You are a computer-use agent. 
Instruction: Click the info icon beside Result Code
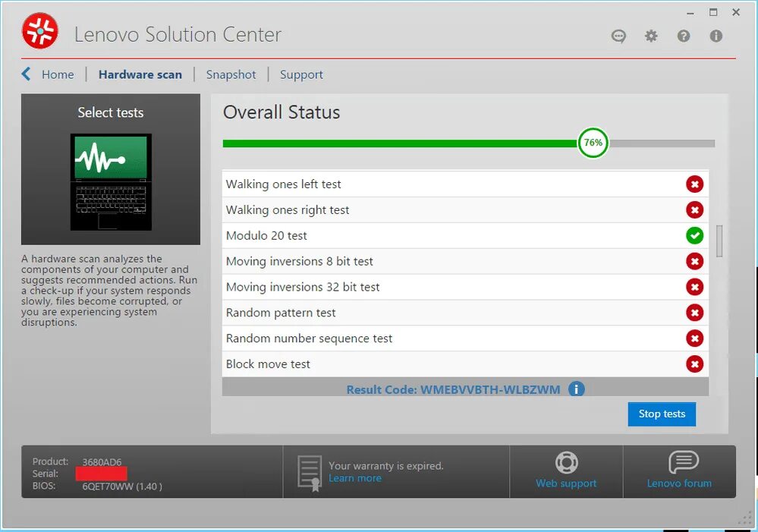[x=576, y=389]
